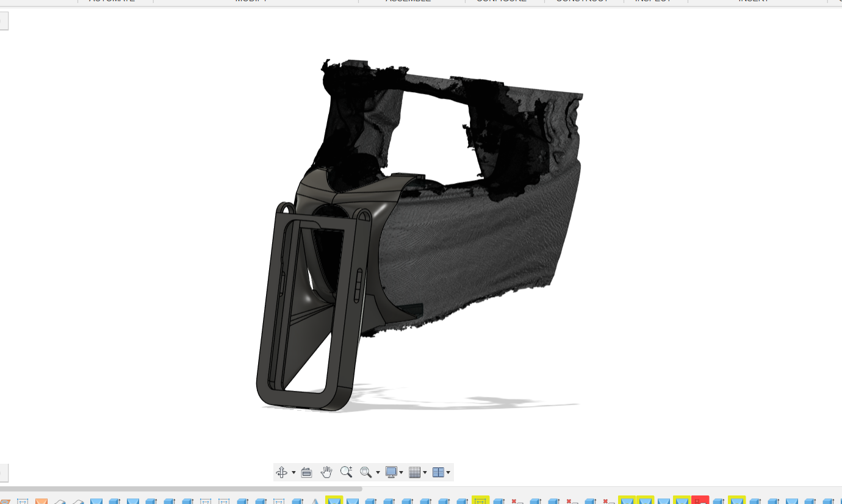This screenshot has width=842, height=504.
Task: Open the ASSEMBLE menu
Action: (408, 1)
